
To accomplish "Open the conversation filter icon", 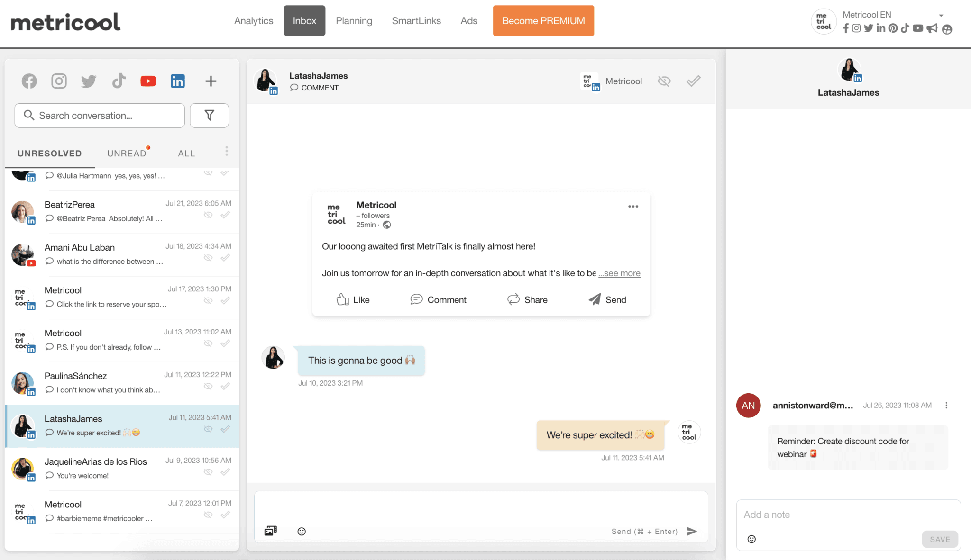I will [209, 115].
